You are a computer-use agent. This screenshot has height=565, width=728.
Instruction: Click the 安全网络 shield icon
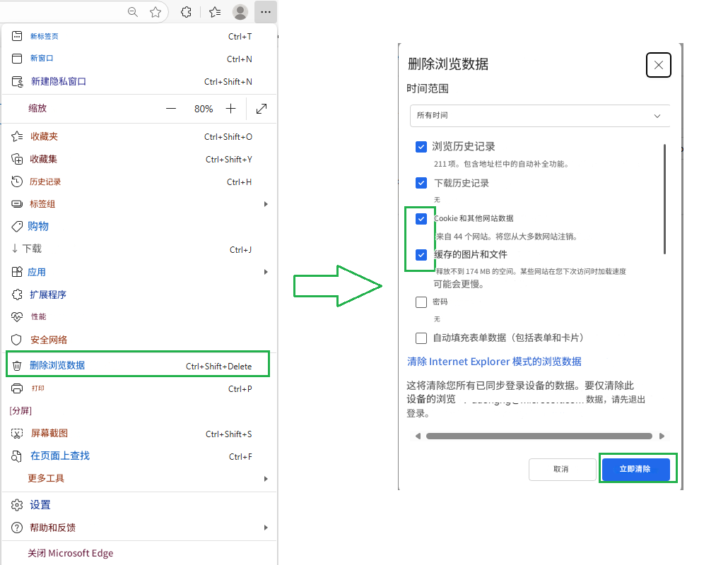click(16, 340)
